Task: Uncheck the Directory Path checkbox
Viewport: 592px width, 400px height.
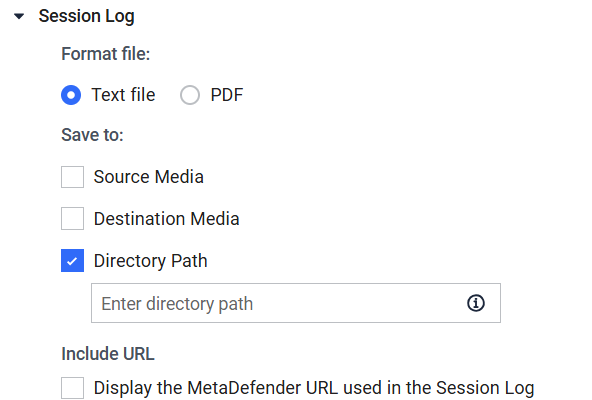Action: (72, 261)
